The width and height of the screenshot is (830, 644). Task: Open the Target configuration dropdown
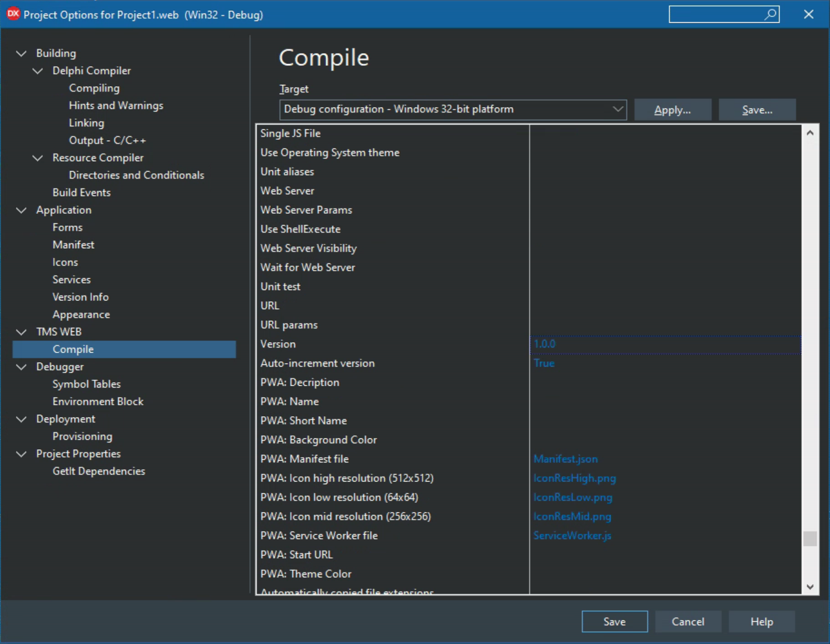click(617, 109)
